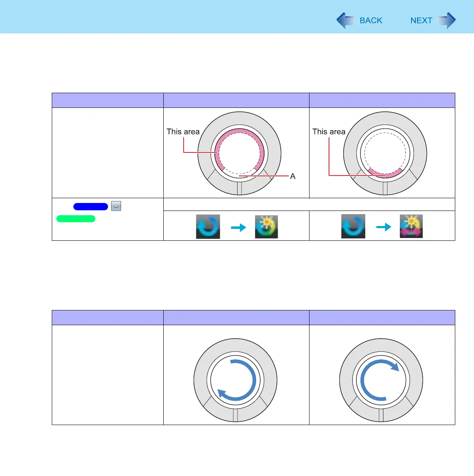The height and width of the screenshot is (476, 474).
Task: Click the blue circular arrow icon in the right column
Action: (353, 227)
